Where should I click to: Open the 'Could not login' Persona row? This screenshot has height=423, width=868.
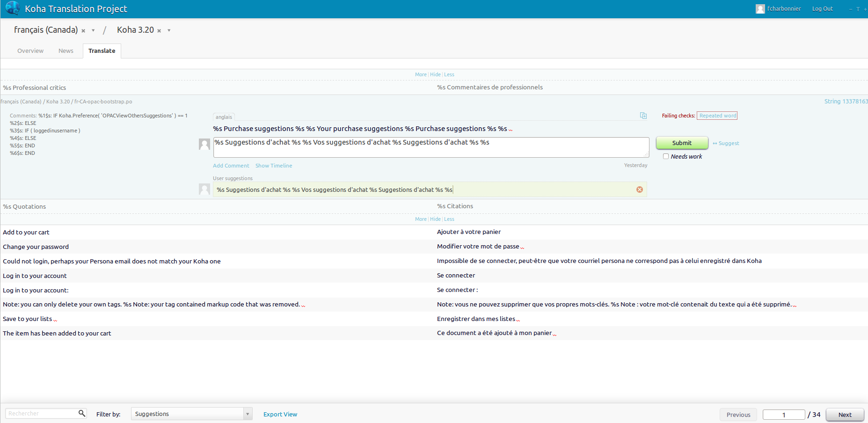[x=434, y=261]
